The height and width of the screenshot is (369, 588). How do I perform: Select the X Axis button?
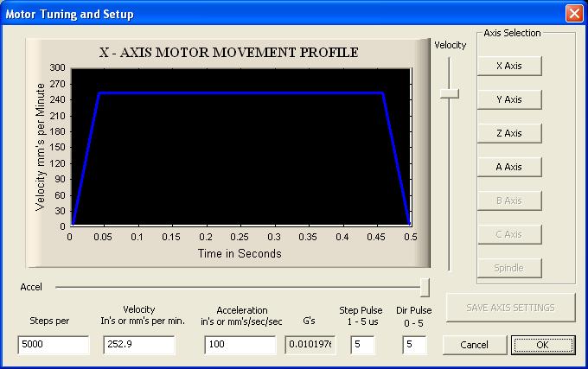509,66
